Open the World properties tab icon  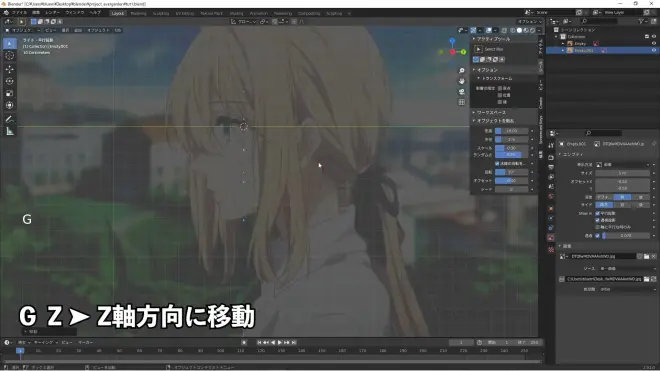click(x=551, y=196)
